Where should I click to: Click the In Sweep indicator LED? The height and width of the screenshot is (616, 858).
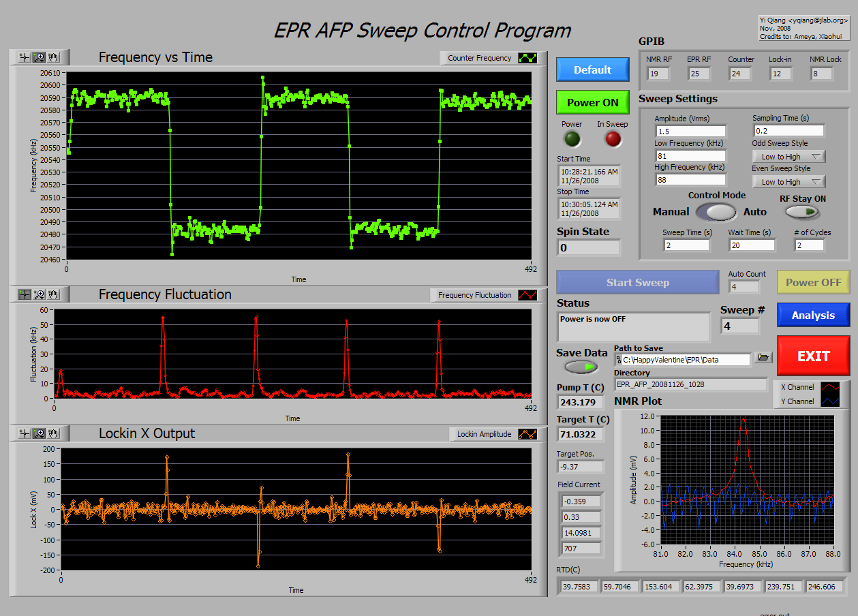coord(613,139)
